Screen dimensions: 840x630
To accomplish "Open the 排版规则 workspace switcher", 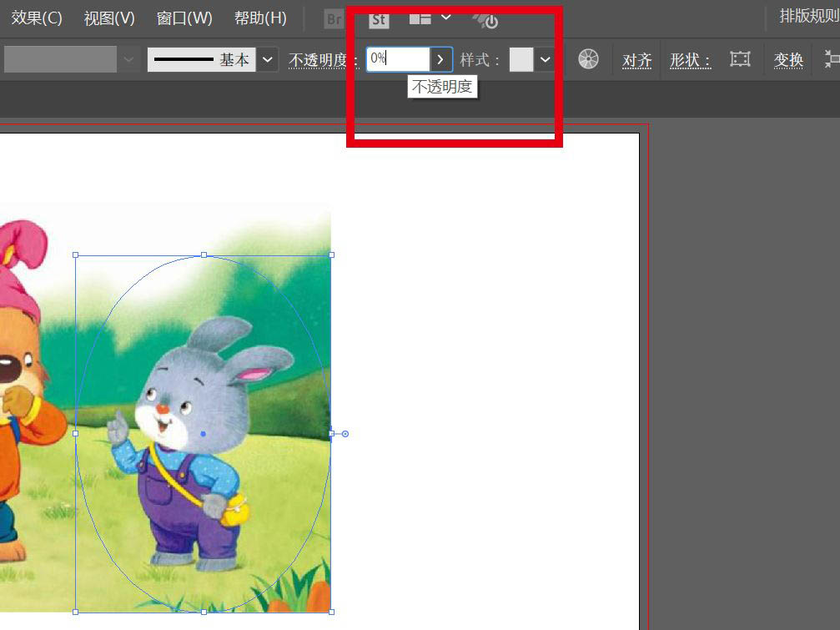I will pyautogui.click(x=809, y=16).
